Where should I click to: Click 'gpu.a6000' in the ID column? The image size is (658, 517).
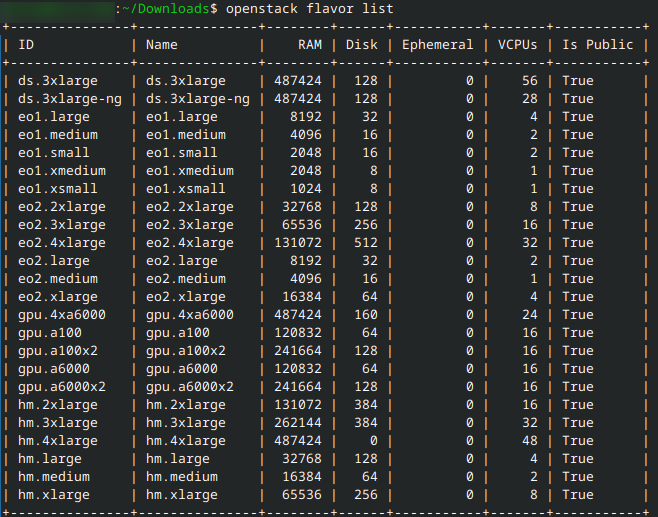[54, 369]
